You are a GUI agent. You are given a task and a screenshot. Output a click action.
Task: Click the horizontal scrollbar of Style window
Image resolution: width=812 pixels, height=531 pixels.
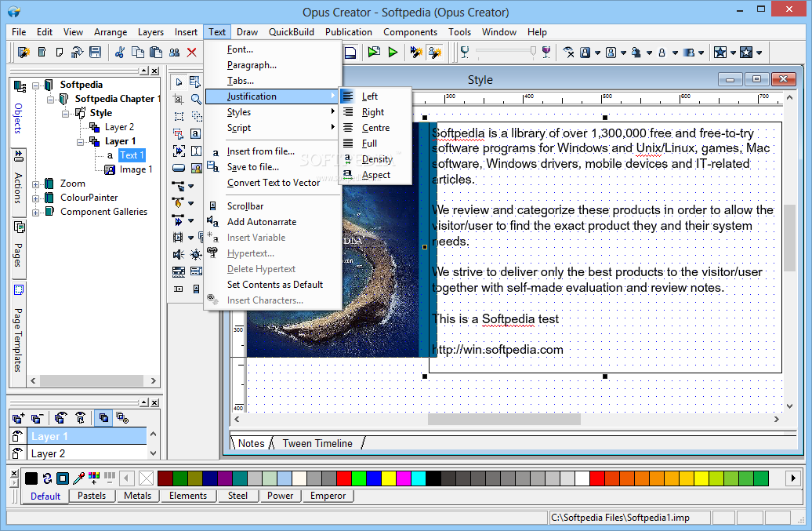pyautogui.click(x=505, y=419)
